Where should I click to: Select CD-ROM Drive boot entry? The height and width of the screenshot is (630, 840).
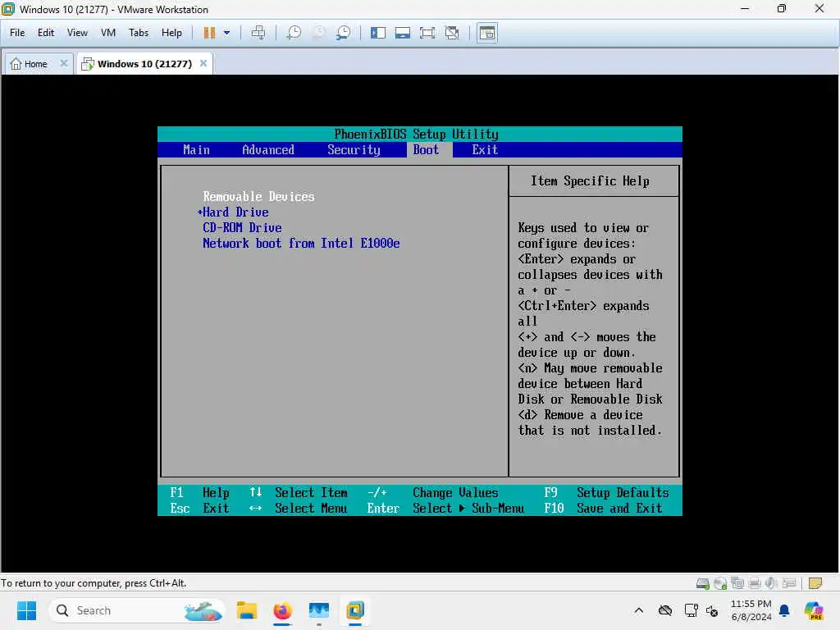[x=242, y=228]
